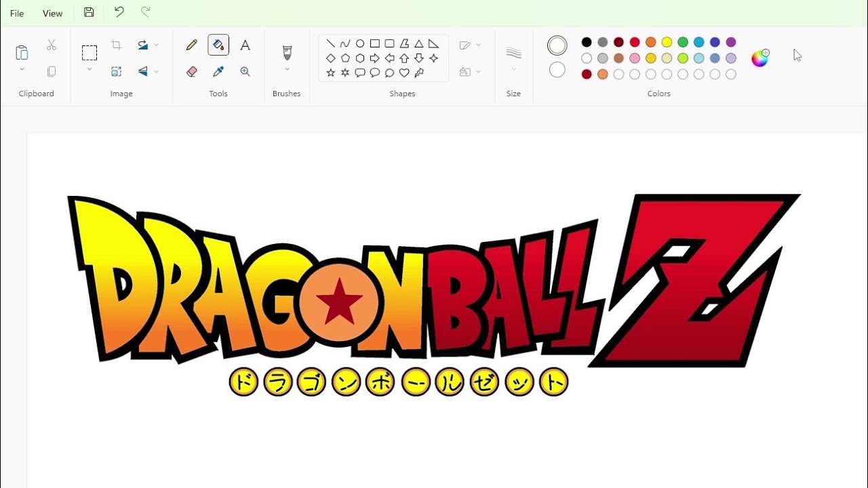
Task: Choose the green color swatch
Action: [683, 42]
